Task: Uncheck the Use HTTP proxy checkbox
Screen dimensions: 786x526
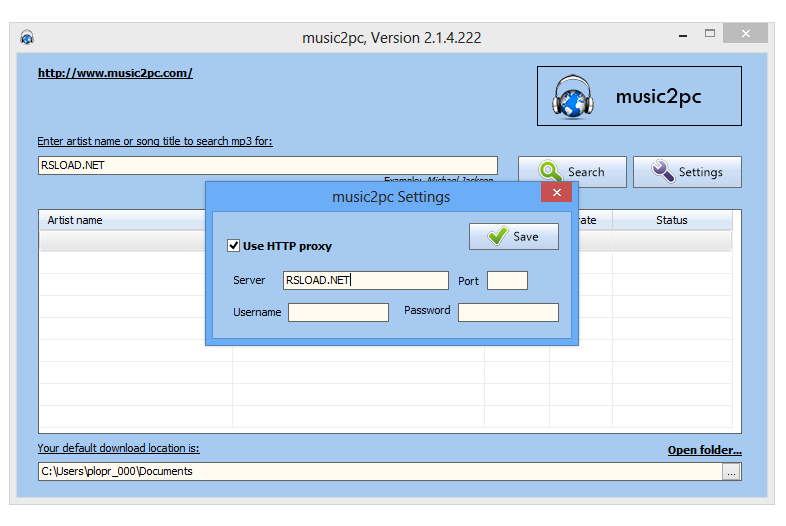Action: click(233, 246)
